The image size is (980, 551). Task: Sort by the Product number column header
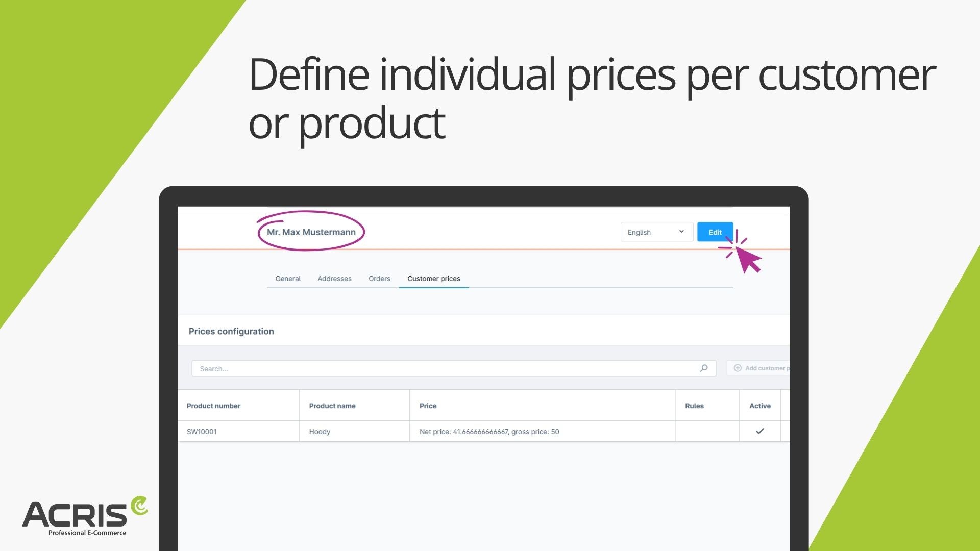click(213, 406)
